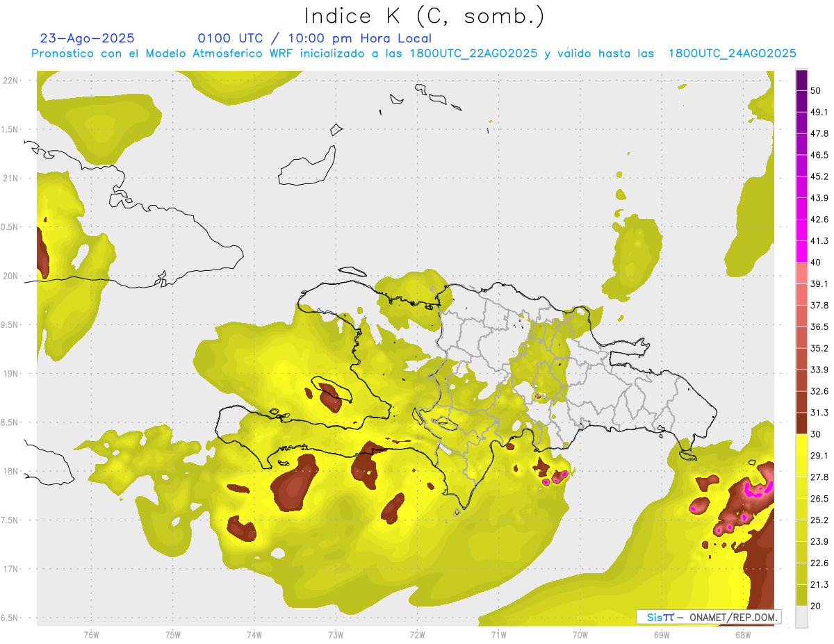Image resolution: width=834 pixels, height=644 pixels.
Task: Click the '68W' longitude axis label
Action: click(x=743, y=634)
